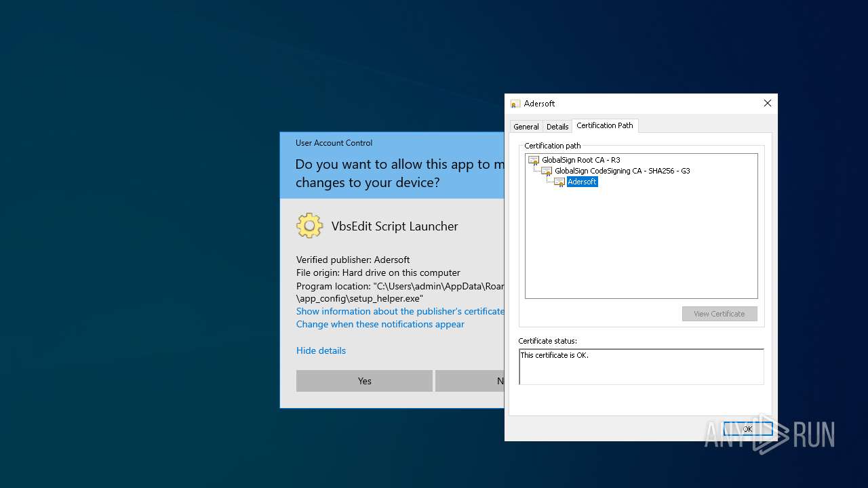
Task: Click the User Account Control title text
Action: [x=334, y=143]
